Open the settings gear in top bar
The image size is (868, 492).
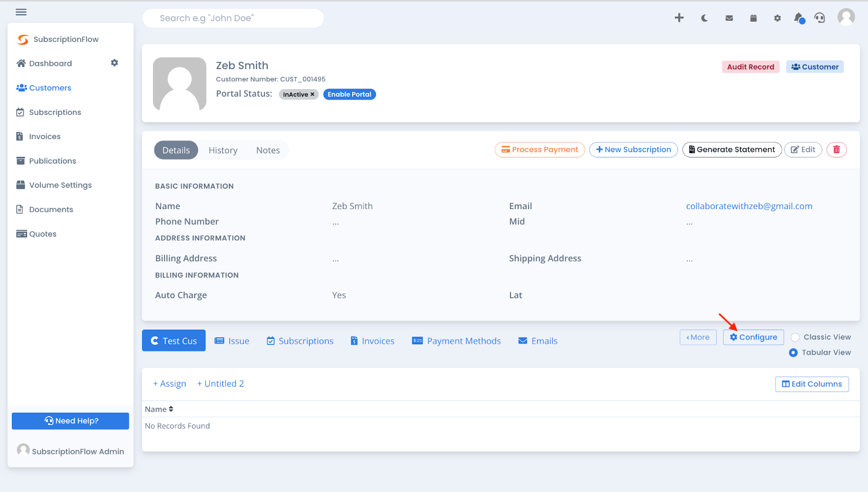click(777, 18)
